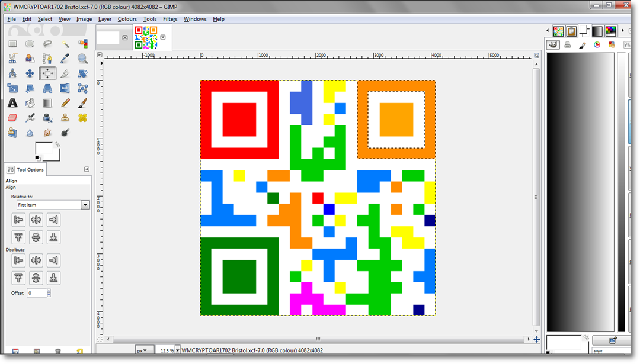Select the Airbrush tool
Viewport: 640px width, 364px height.
tap(30, 118)
